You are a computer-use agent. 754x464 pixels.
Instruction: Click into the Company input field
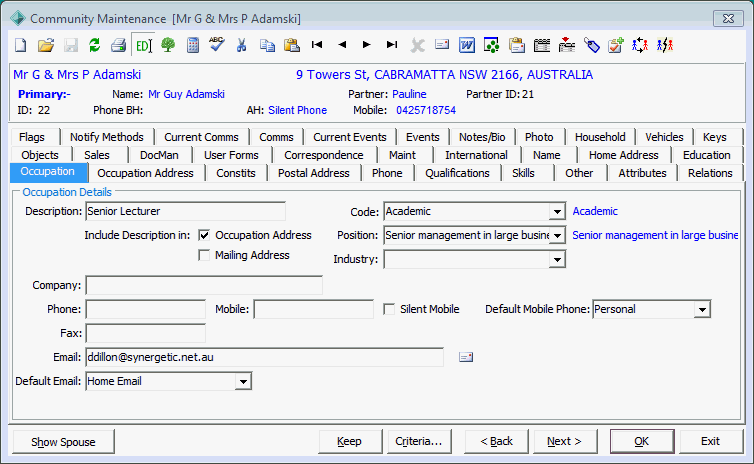pyautogui.click(x=204, y=285)
